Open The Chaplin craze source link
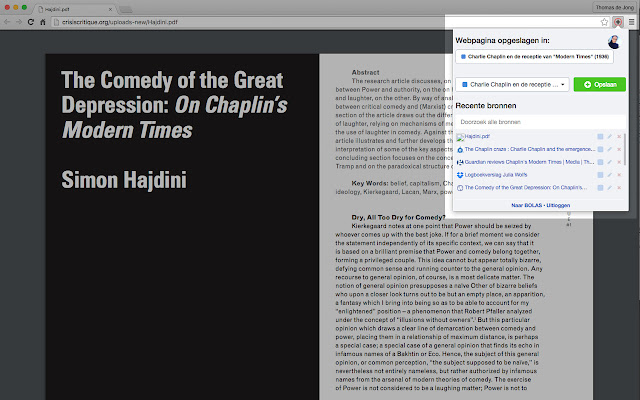The width and height of the screenshot is (640, 400). (530, 149)
